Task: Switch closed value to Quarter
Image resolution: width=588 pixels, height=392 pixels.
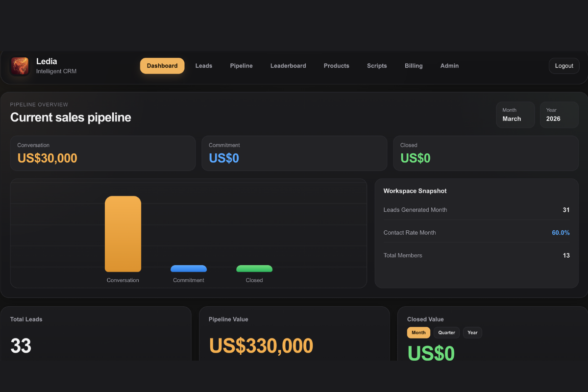Action: (446, 333)
